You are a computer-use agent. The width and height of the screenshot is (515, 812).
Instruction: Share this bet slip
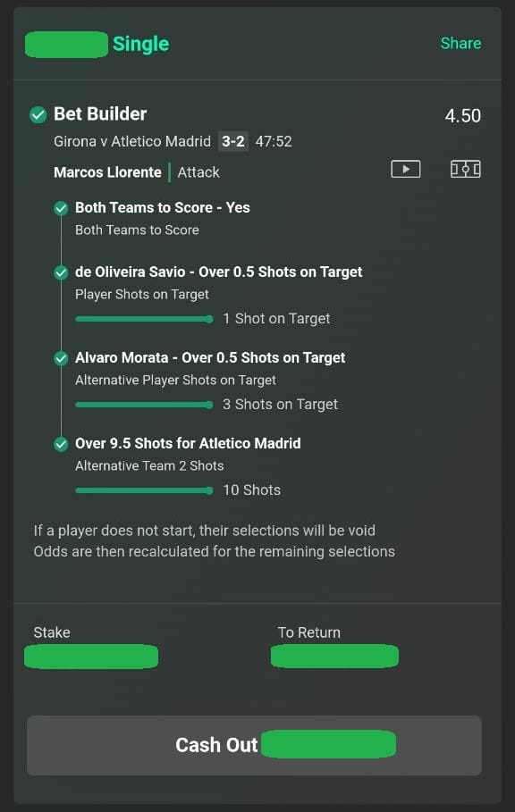point(460,43)
